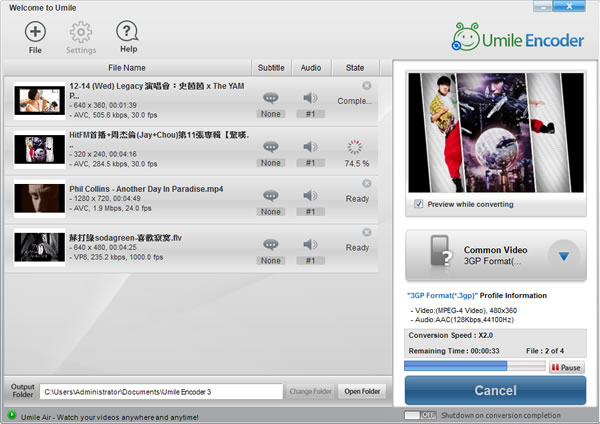This screenshot has width=600, height=424.
Task: Click audio speaker icon for Phil Collins video
Action: click(310, 195)
